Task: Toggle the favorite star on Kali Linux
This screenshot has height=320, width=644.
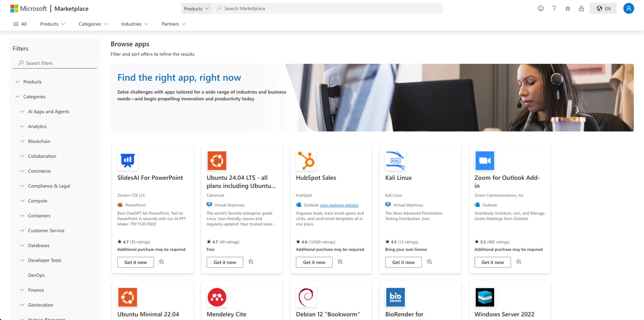Action: point(429,261)
